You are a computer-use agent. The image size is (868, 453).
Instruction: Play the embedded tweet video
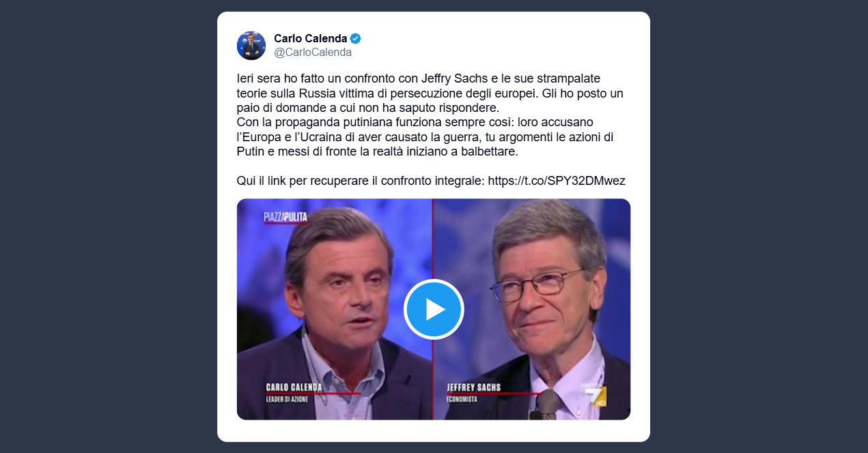pyautogui.click(x=434, y=309)
